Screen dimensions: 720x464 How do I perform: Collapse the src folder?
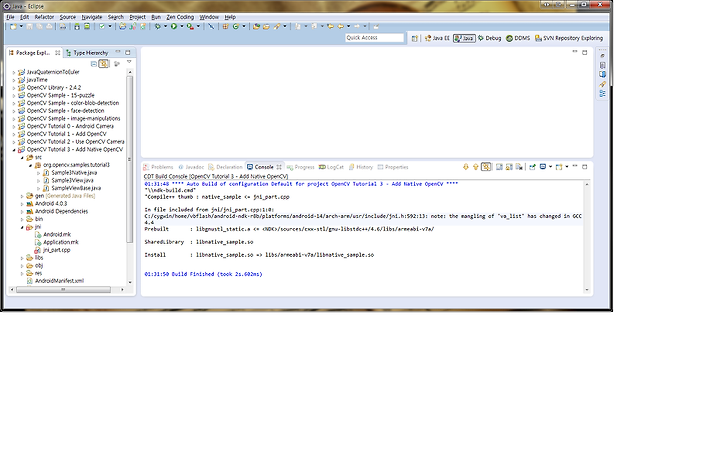tap(22, 158)
